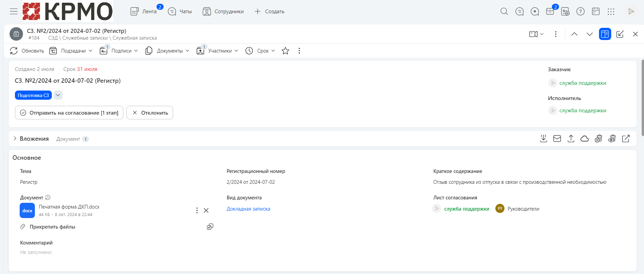The image size is (644, 274).
Task: Open the hamburger main menu
Action: coord(14,12)
